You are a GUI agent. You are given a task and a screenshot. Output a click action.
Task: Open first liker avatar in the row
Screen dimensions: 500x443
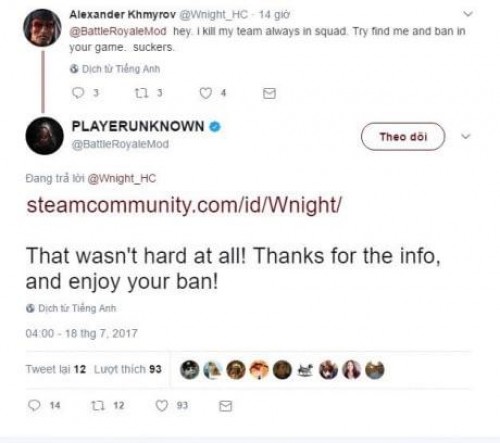point(190,370)
